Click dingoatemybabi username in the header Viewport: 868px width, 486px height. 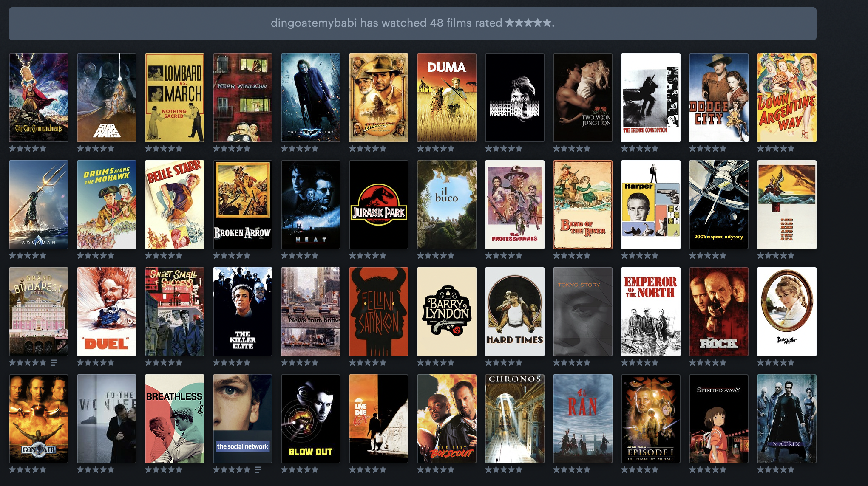pyautogui.click(x=314, y=23)
